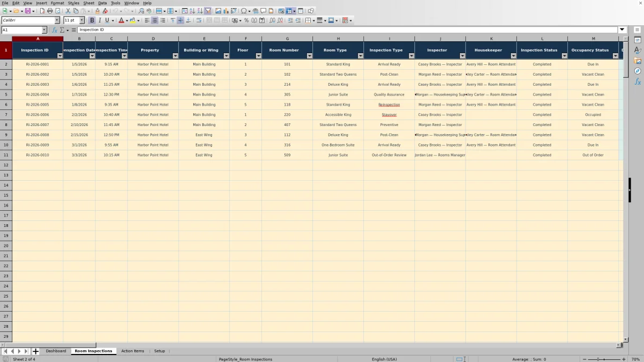This screenshot has width=644, height=362.
Task: Switch to the Action Items sheet tab
Action: (133, 351)
